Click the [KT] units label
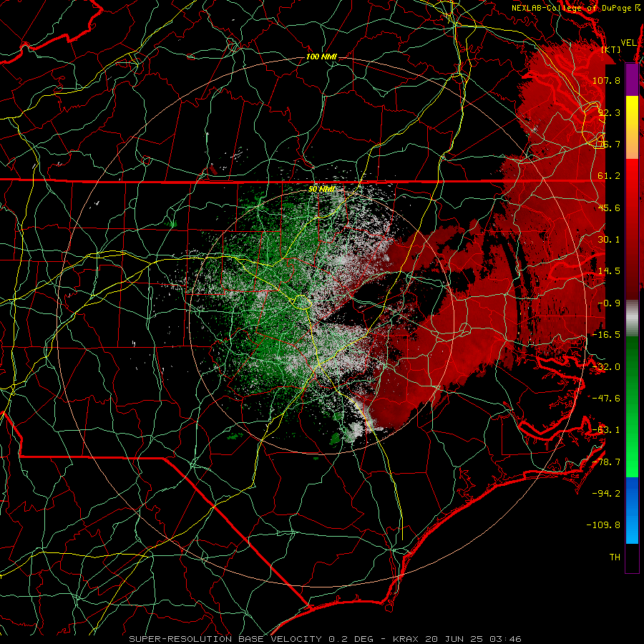This screenshot has width=644, height=644. pyautogui.click(x=611, y=49)
